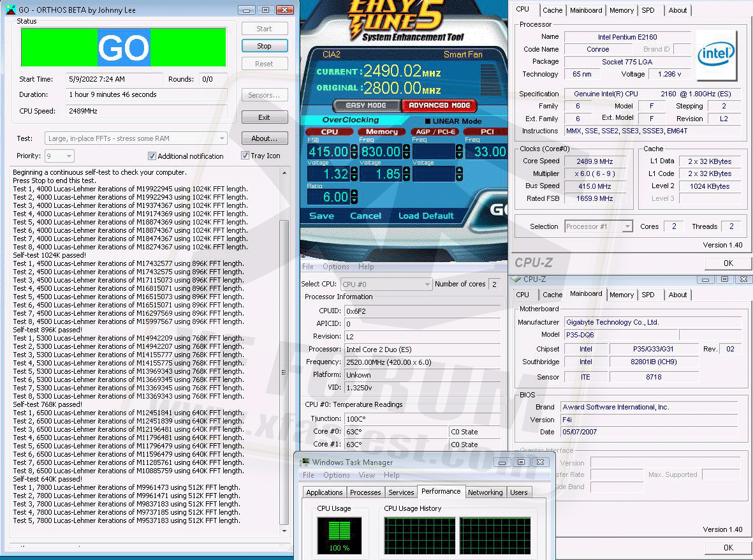Adjust Memory frequency 830.00 stepper
The height and width of the screenshot is (560, 753).
(406, 152)
